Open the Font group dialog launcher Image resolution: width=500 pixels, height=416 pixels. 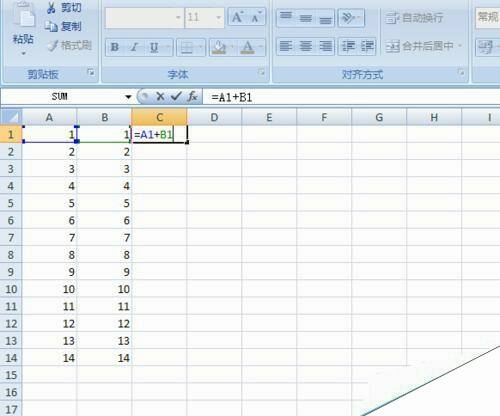pos(261,72)
